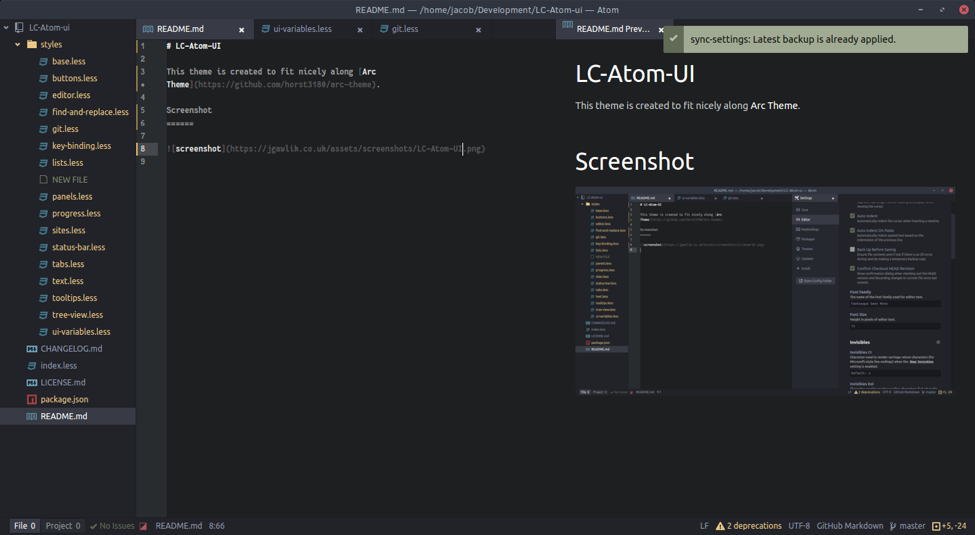Click the green checkmark on sync-settings notification
The height and width of the screenshot is (535, 975).
click(x=675, y=39)
